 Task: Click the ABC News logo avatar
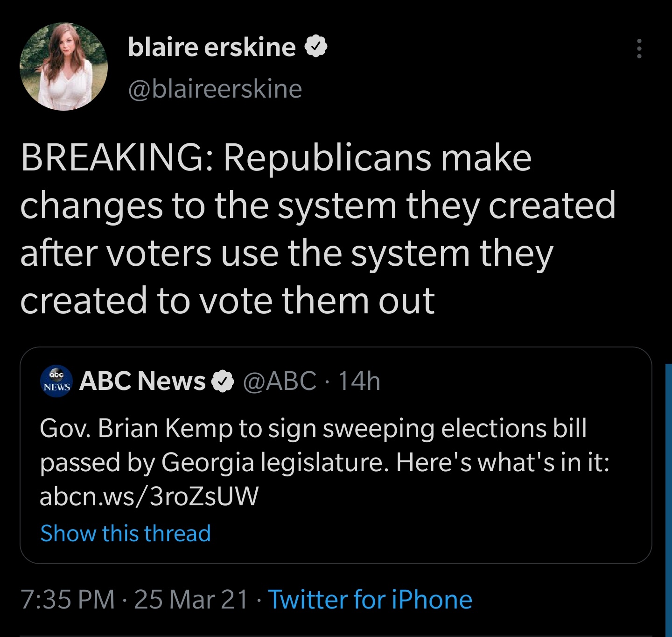56,381
